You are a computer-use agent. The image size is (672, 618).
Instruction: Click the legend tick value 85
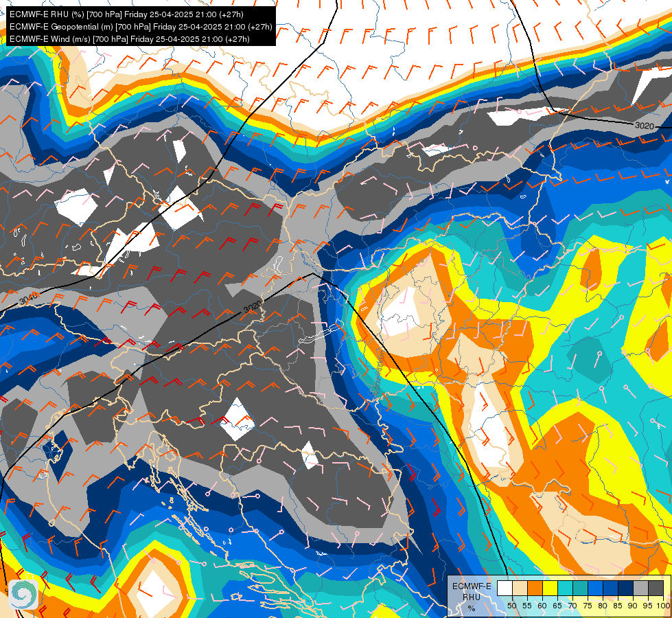618,606
